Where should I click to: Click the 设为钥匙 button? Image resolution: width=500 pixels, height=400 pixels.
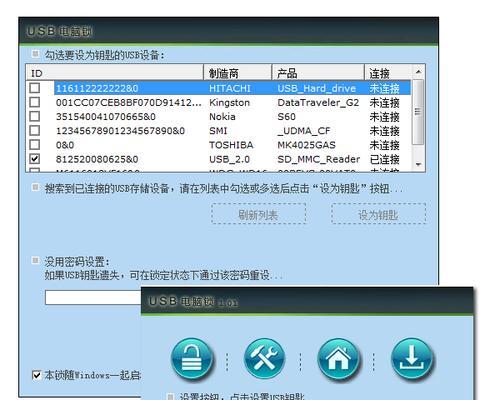tap(378, 214)
